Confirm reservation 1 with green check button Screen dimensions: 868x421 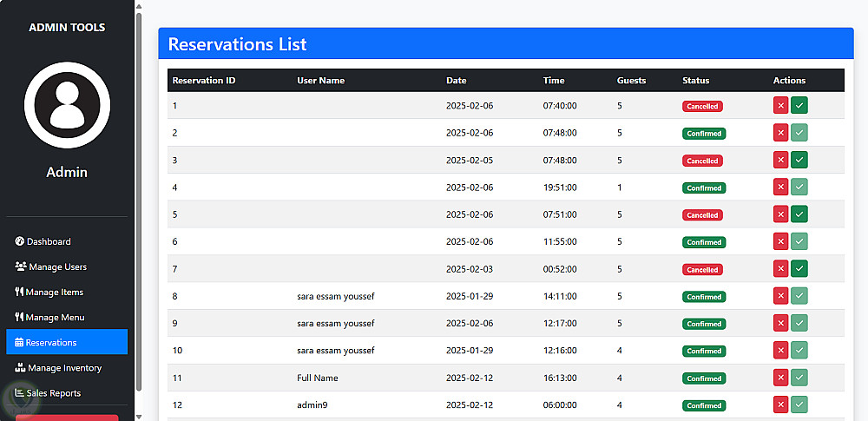pos(799,106)
